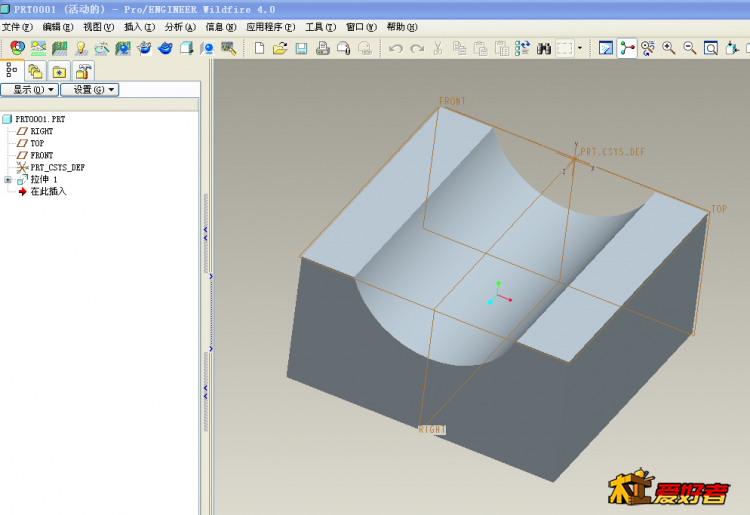Click the light bulb lights icon
The width and height of the screenshot is (750, 515).
(81, 48)
